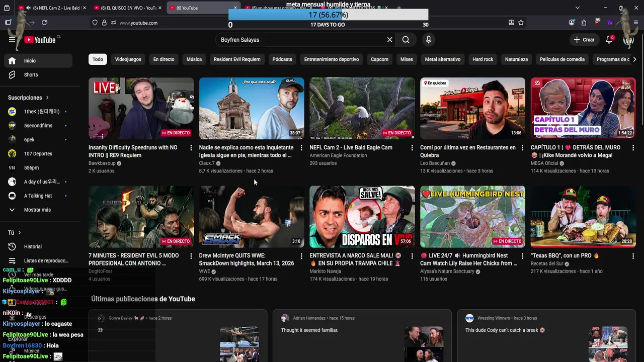The height and width of the screenshot is (362, 644).
Task: Select the Música filter chip
Action: (194, 59)
